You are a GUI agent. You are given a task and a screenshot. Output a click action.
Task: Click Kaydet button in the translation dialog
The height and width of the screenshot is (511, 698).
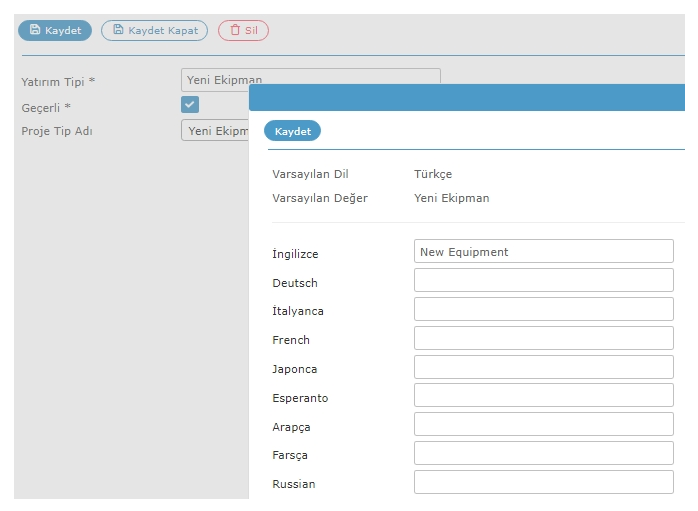pyautogui.click(x=292, y=131)
